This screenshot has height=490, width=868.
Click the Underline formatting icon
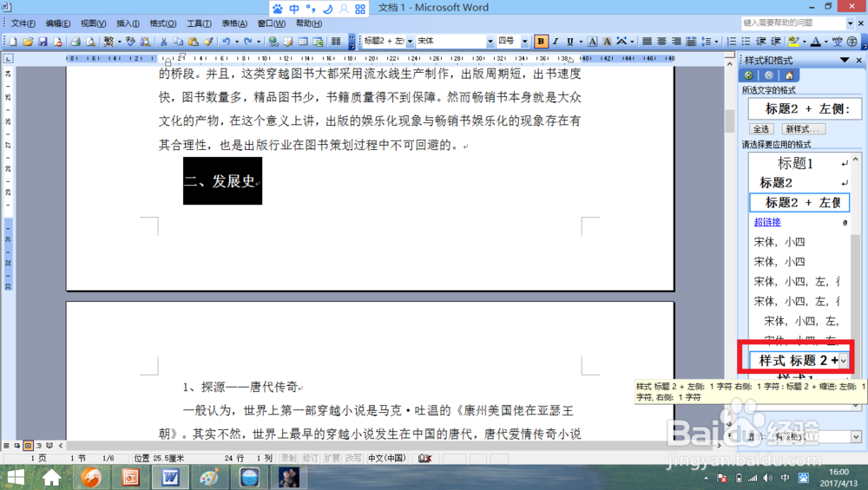coord(569,42)
